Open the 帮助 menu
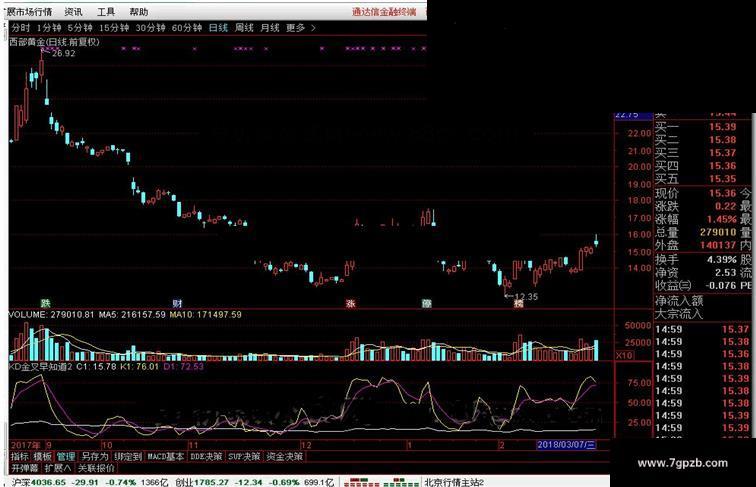This screenshot has width=756, height=487. [x=139, y=12]
